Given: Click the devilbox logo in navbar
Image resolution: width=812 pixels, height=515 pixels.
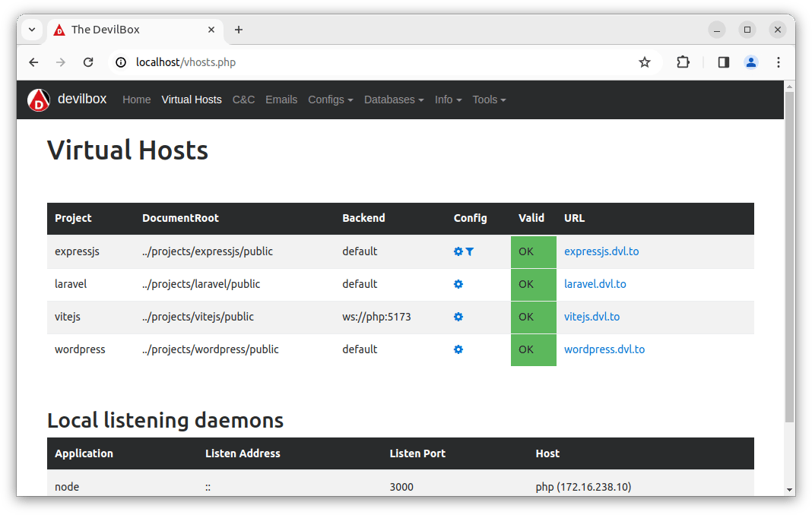Looking at the screenshot, I should tap(39, 100).
